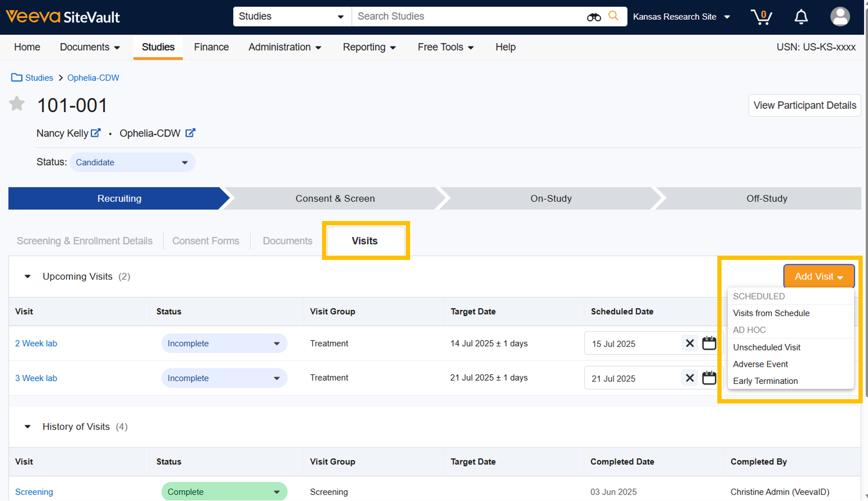Image resolution: width=868 pixels, height=501 pixels.
Task: Select Unscheduled Visit from Add Visit menu
Action: (767, 347)
